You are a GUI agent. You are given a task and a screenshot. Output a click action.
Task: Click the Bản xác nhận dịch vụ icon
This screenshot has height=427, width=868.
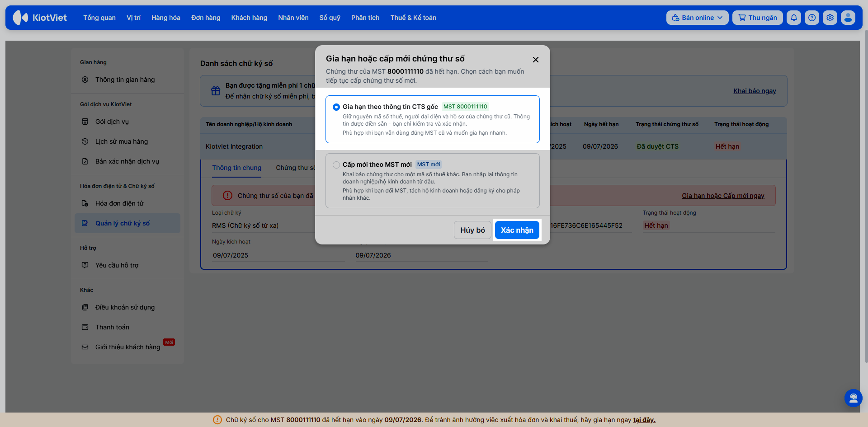85,161
